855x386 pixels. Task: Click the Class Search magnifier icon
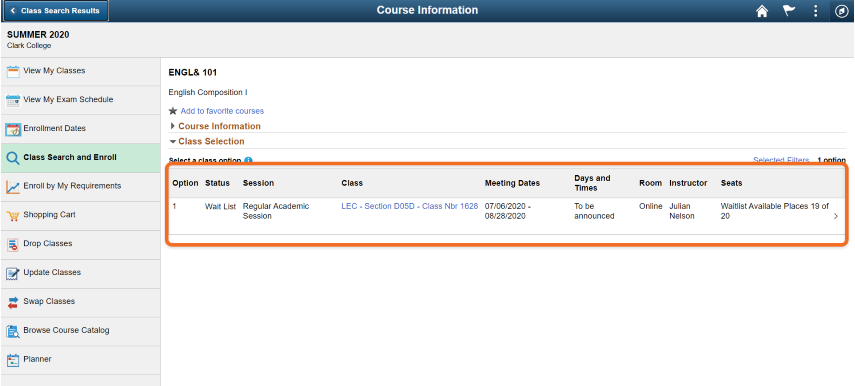(13, 158)
